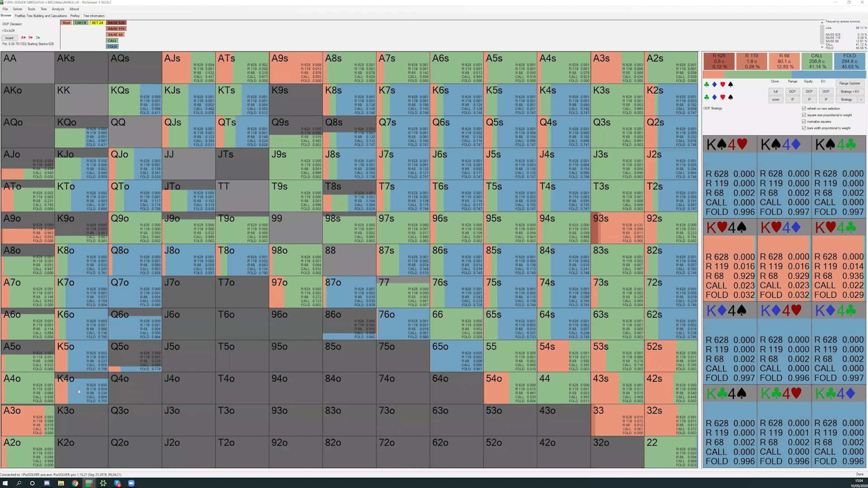Click the FOLD 45.63% color box
The image size is (868, 488).
coord(849,61)
